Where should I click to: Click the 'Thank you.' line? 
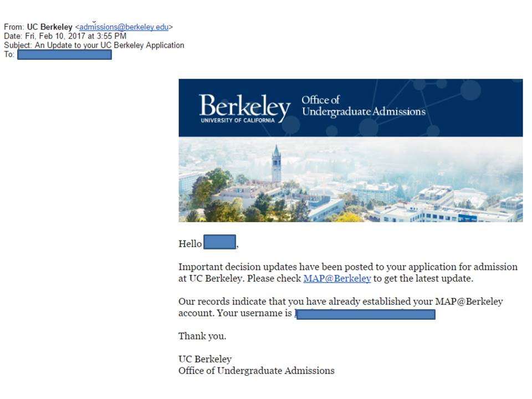[202, 336]
